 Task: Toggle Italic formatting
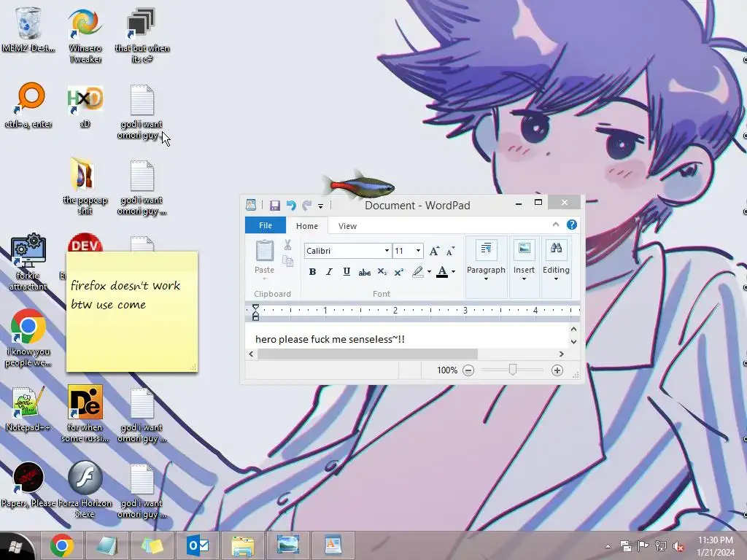[329, 272]
